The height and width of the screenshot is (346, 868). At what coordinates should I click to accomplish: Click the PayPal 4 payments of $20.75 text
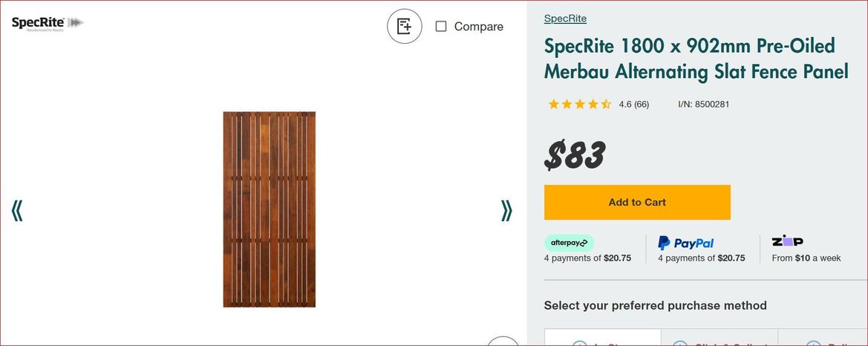coord(702,258)
